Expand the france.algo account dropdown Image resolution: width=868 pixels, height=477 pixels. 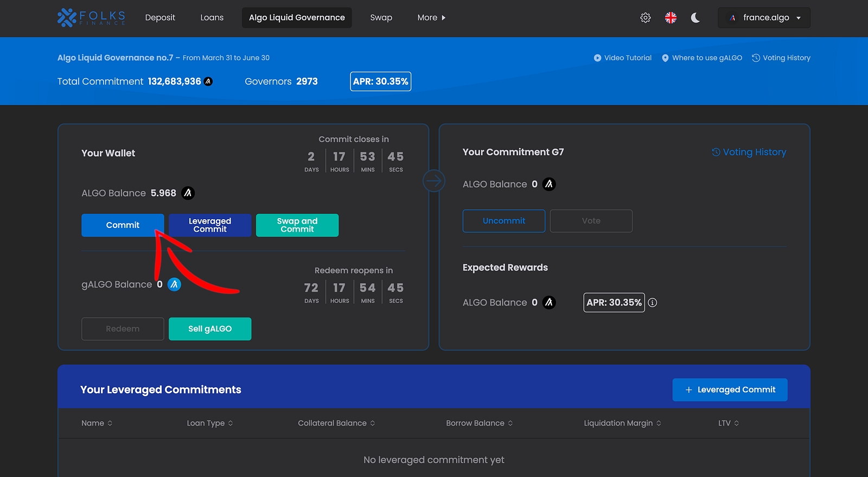[764, 18]
